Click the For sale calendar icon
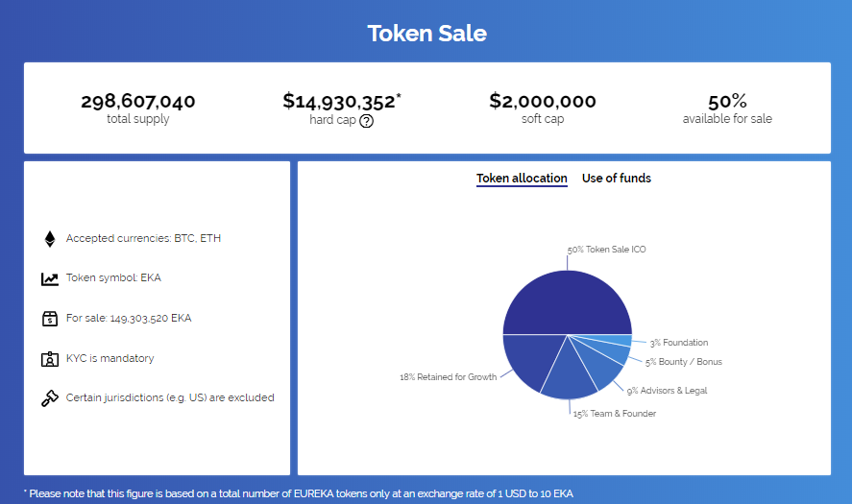 (50, 319)
